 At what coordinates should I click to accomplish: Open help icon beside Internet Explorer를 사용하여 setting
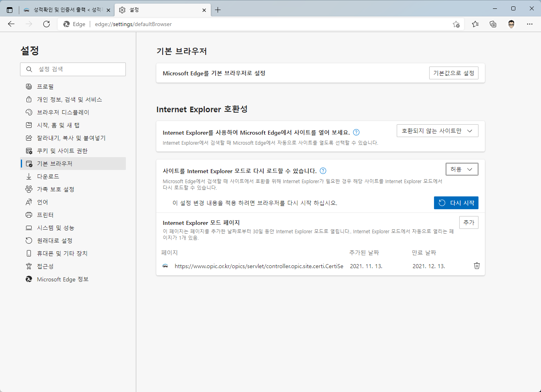[356, 132]
